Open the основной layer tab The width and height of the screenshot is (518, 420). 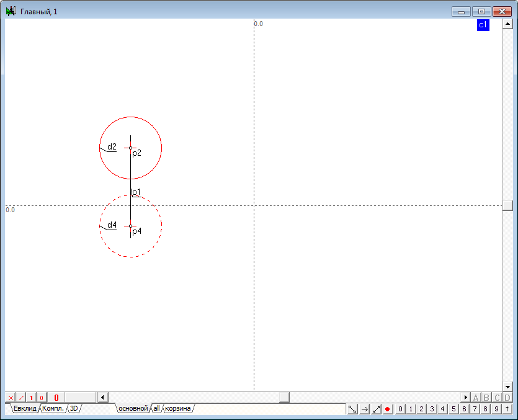click(x=133, y=408)
